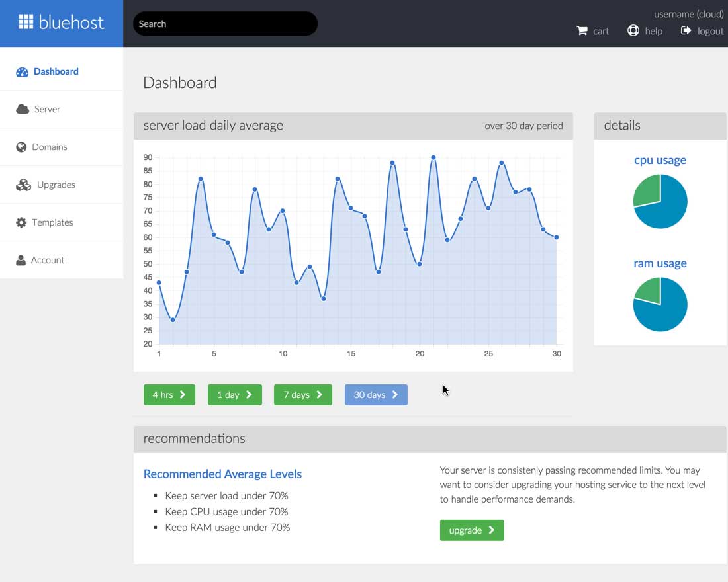Viewport: 728px width, 582px height.
Task: Click 'Keep RAM usage under 70%' bullet
Action: point(228,527)
